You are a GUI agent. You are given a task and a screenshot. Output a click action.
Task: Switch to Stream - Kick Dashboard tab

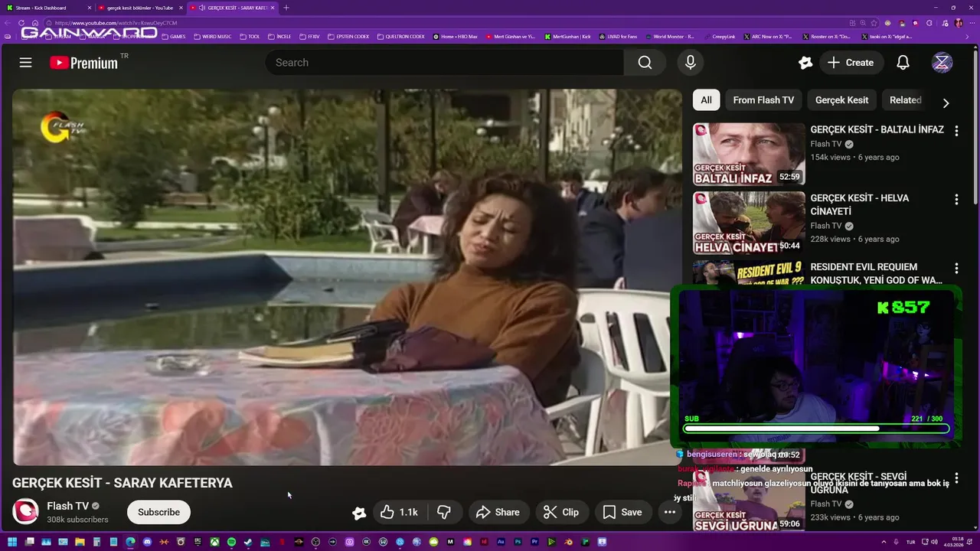coord(46,8)
